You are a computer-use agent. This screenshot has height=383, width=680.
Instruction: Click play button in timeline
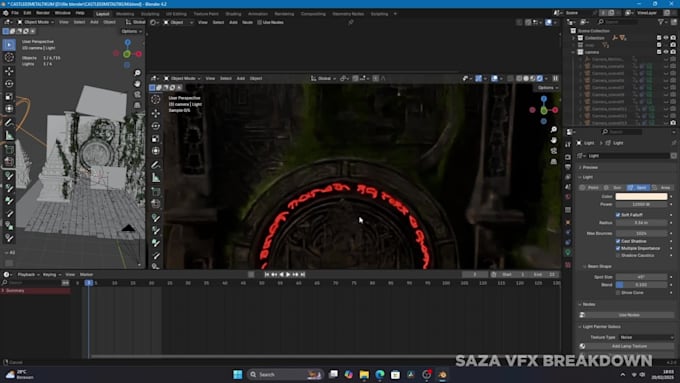[x=288, y=275]
